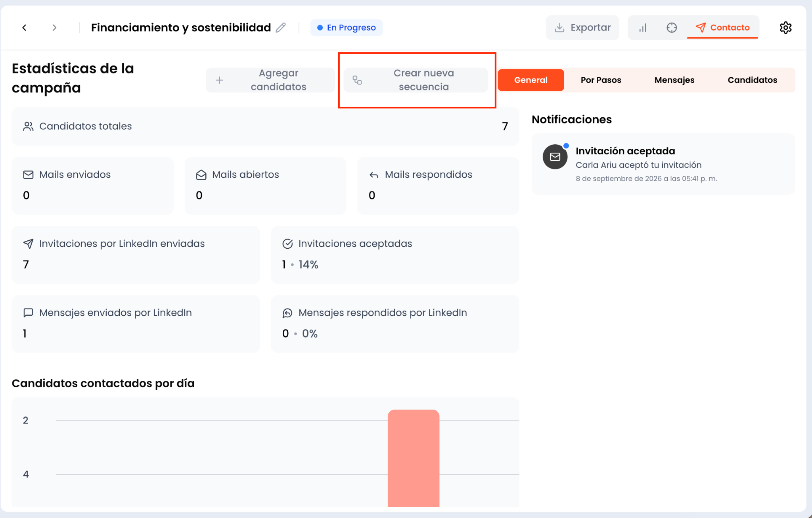Image resolution: width=812 pixels, height=518 pixels.
Task: Click the Financiamiento y sostenibilidad title
Action: 181,27
